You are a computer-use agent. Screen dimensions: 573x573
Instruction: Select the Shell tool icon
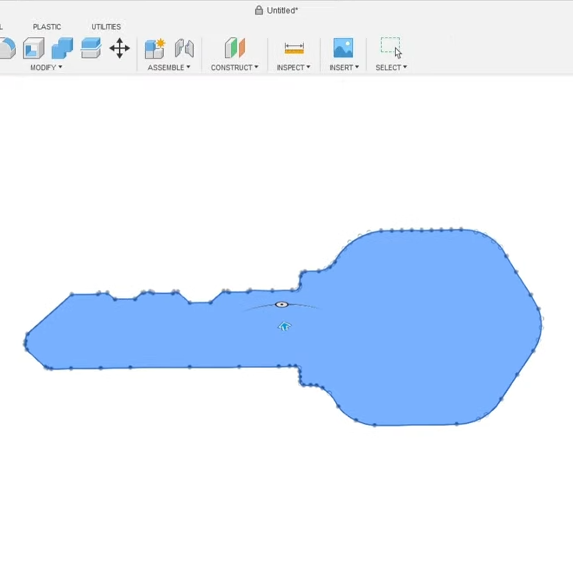tap(34, 48)
